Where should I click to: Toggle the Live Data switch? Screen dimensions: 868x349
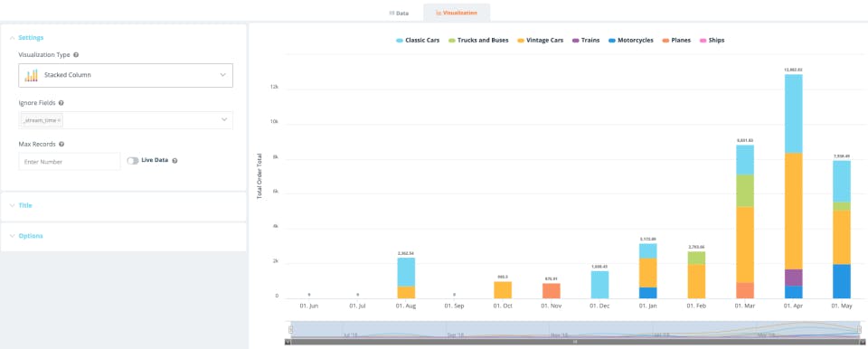pos(133,161)
